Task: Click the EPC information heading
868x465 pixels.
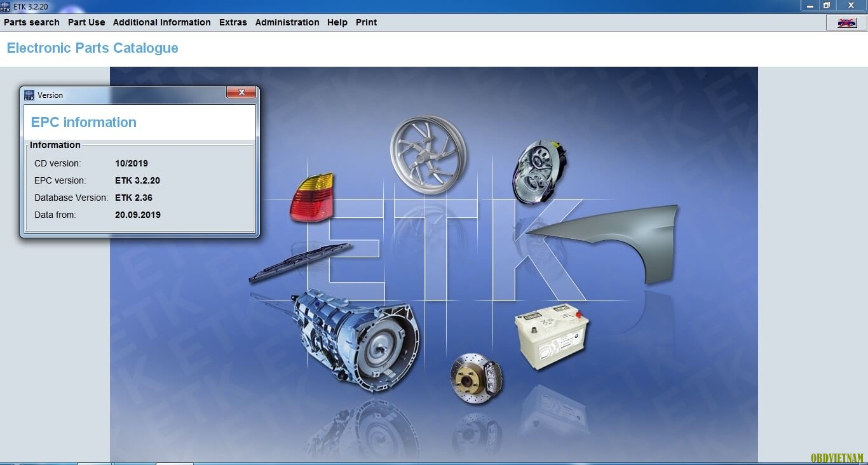Action: 84,122
